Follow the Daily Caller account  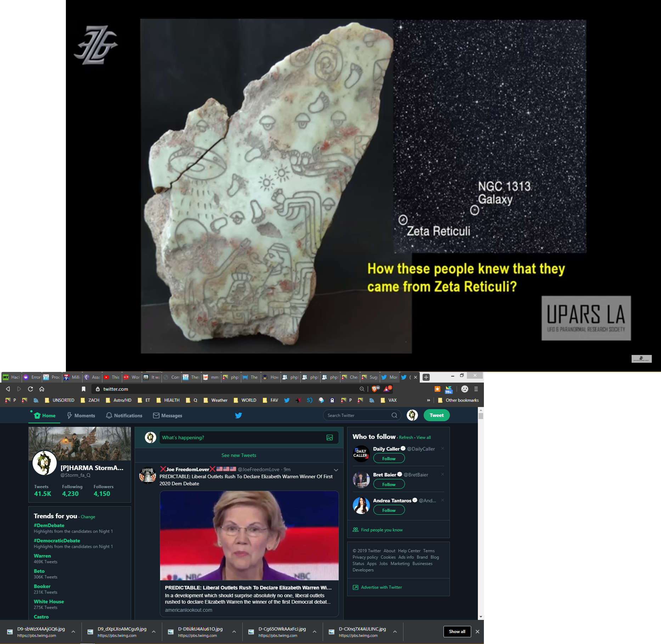(x=389, y=458)
